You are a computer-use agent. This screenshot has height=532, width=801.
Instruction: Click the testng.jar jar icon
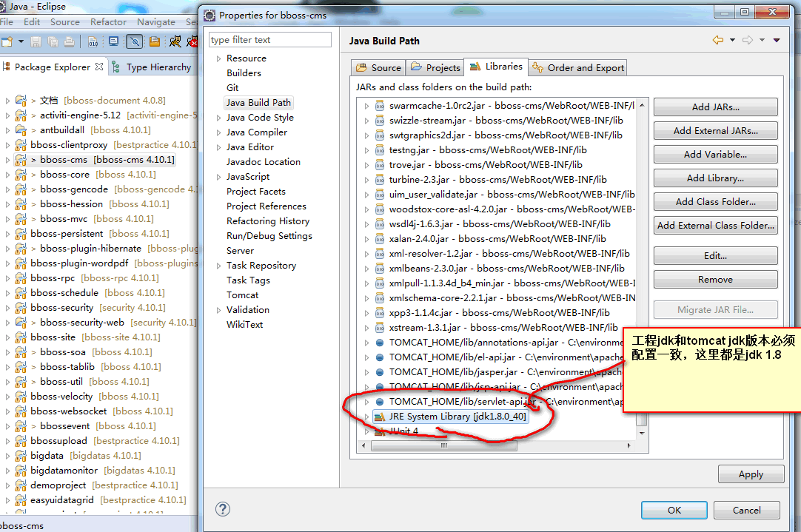(380, 150)
